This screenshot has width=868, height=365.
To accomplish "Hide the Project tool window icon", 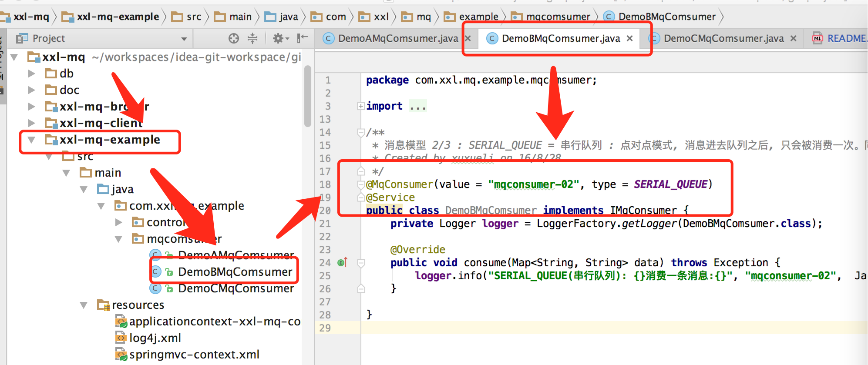I will click(302, 38).
